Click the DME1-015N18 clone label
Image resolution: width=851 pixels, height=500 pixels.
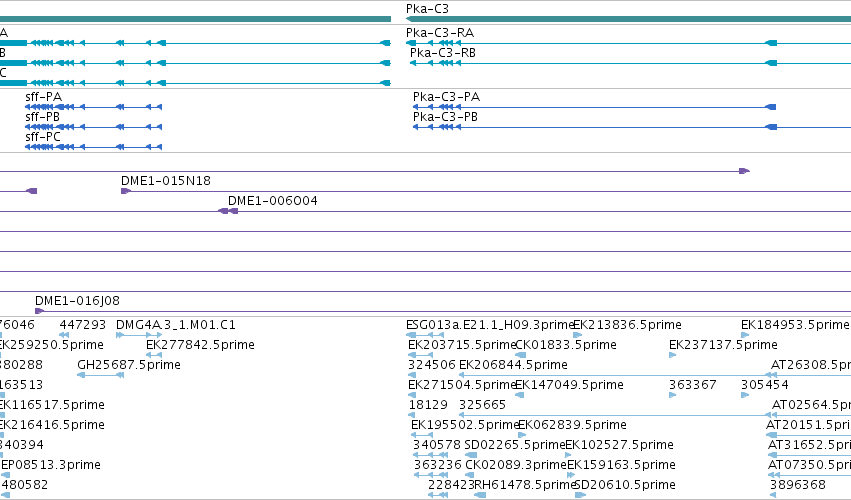(166, 181)
